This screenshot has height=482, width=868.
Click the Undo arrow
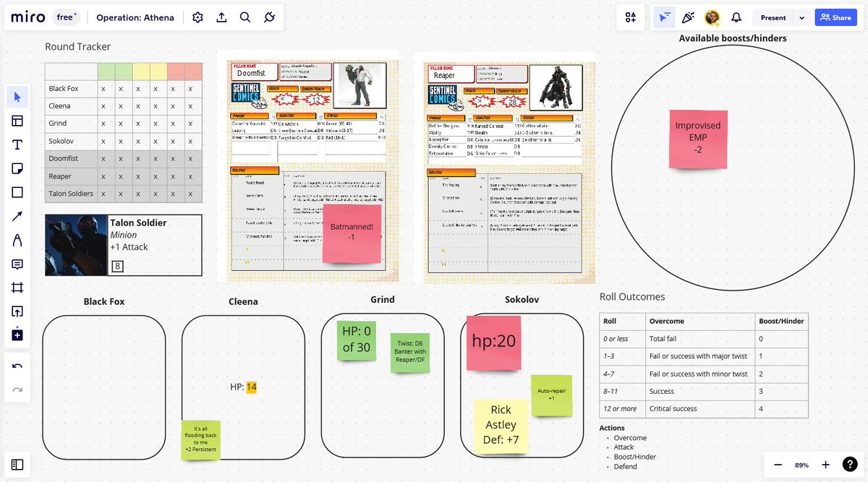pos(17,366)
